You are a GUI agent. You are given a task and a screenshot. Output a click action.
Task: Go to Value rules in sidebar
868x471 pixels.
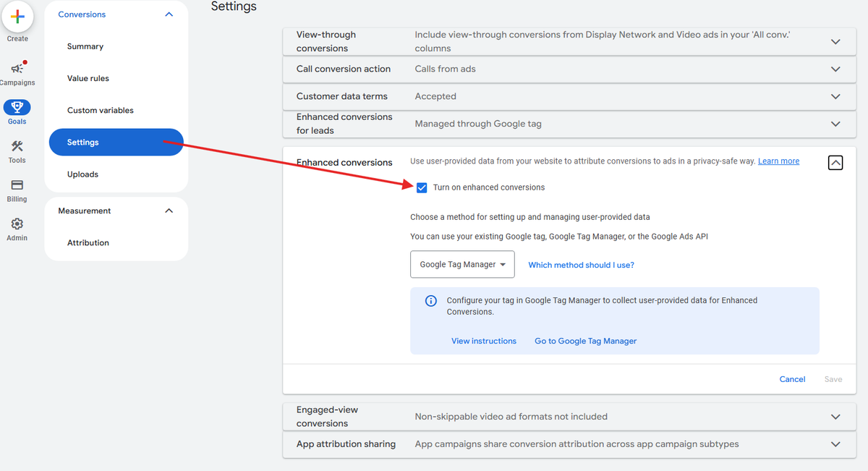tap(88, 78)
